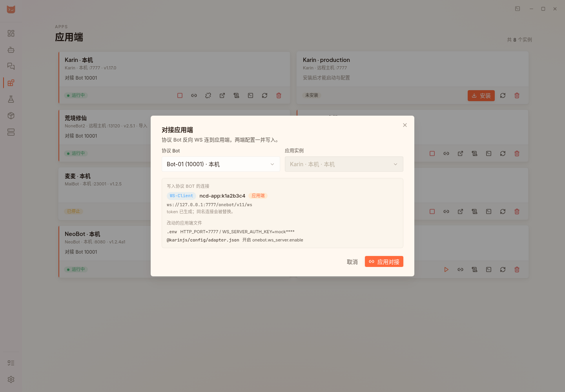The height and width of the screenshot is (392, 565).
Task: Close the 对接应用端 dialog
Action: [x=405, y=125]
